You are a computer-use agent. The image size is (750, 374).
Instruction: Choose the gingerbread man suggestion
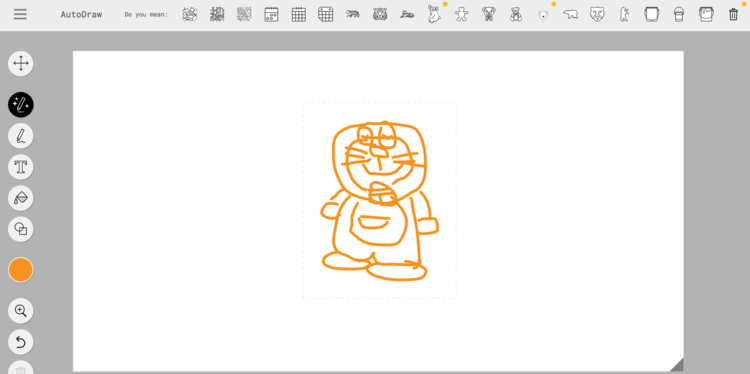click(461, 14)
